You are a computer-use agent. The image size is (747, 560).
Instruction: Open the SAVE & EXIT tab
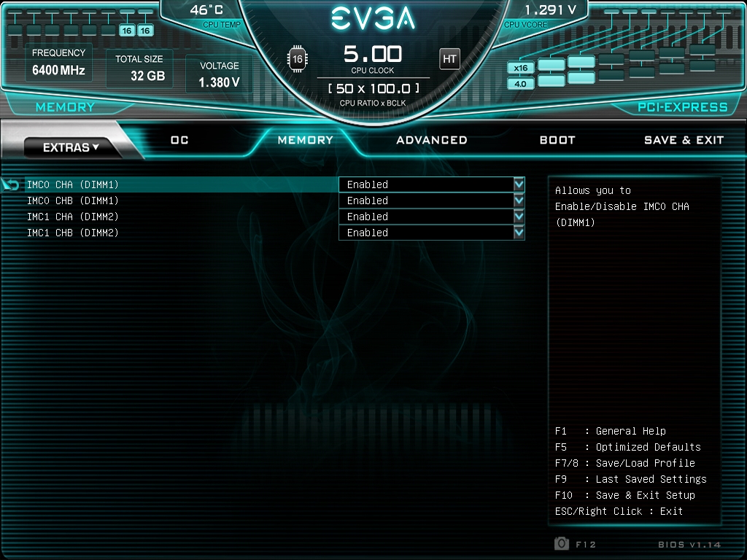point(684,140)
